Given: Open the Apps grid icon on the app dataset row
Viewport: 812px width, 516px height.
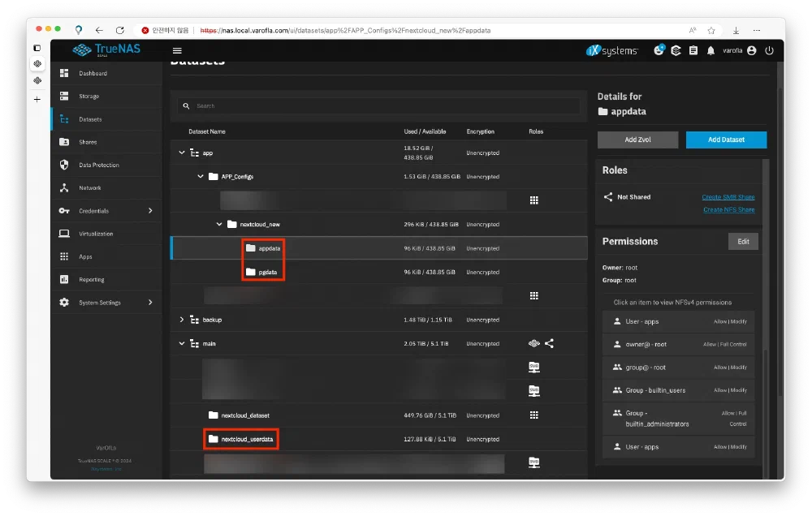Looking at the screenshot, I should pos(534,200).
